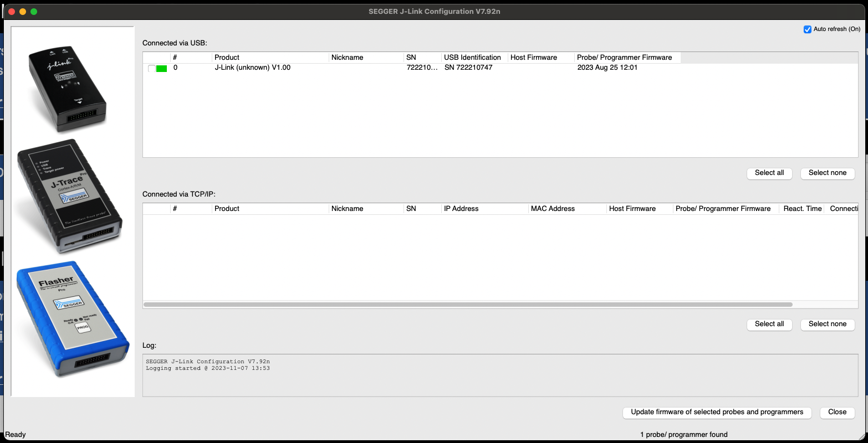This screenshot has width=868, height=443.
Task: Click the blue Flasher Pro image
Action: 72,320
